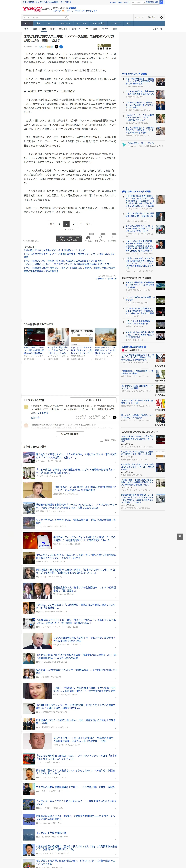The height and width of the screenshot is (868, 186).
Task: Open the トップ main tab
Action: click(27, 24)
